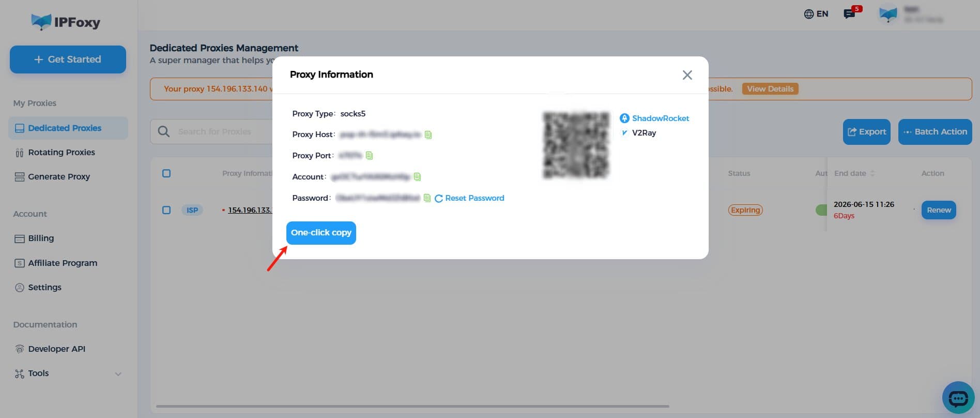Click the horizontal table scrollbar

(x=412, y=406)
